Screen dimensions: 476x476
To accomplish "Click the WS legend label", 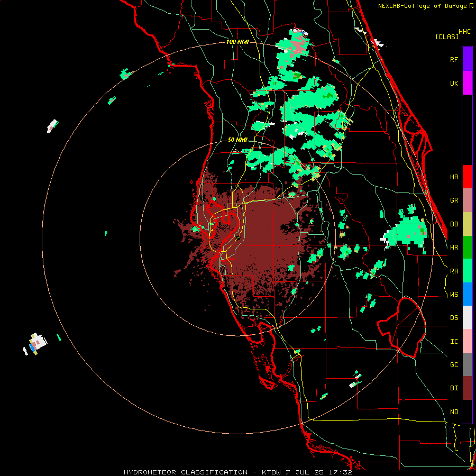I will (x=454, y=295).
